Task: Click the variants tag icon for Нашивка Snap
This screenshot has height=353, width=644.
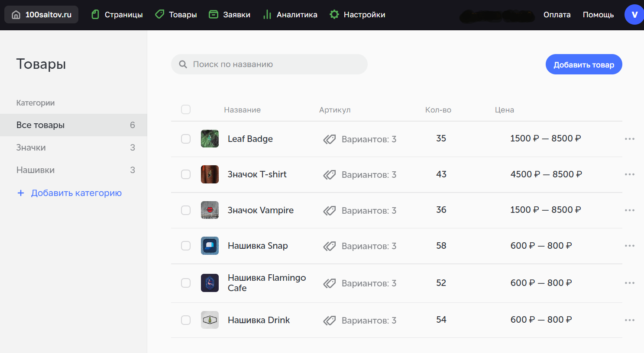Action: click(330, 246)
